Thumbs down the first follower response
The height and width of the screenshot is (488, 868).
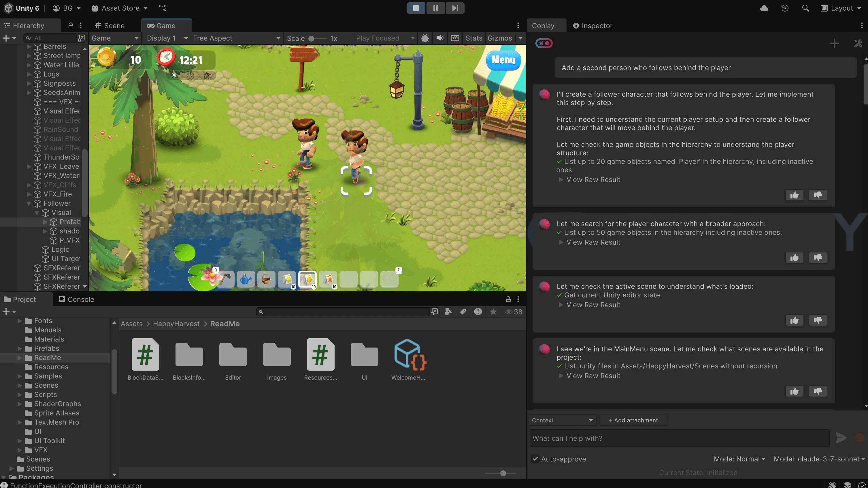click(x=818, y=195)
